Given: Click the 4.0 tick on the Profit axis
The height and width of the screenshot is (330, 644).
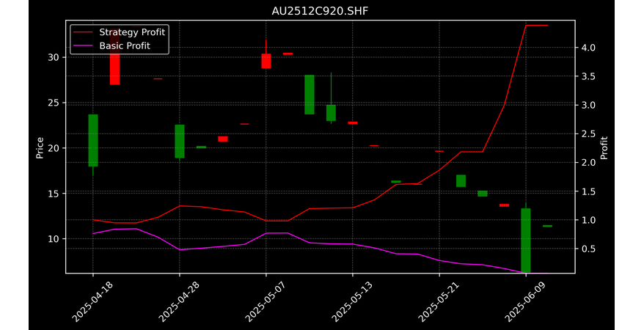Looking at the screenshot, I should click(588, 48).
